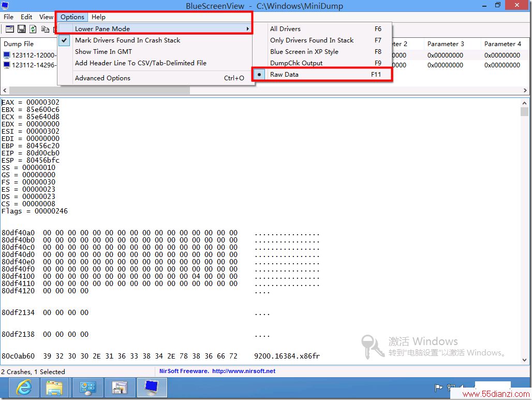Click the 80c0ab60 memory address row

pyautogui.click(x=160, y=356)
